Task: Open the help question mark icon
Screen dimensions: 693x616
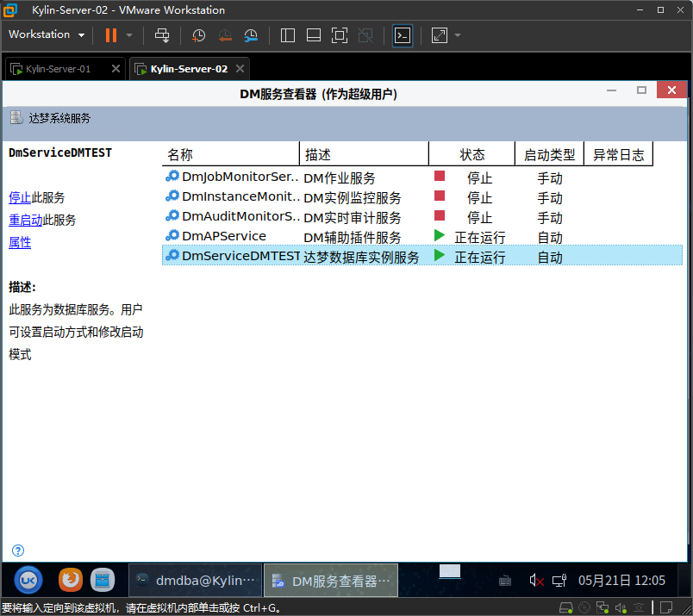Action: [18, 551]
